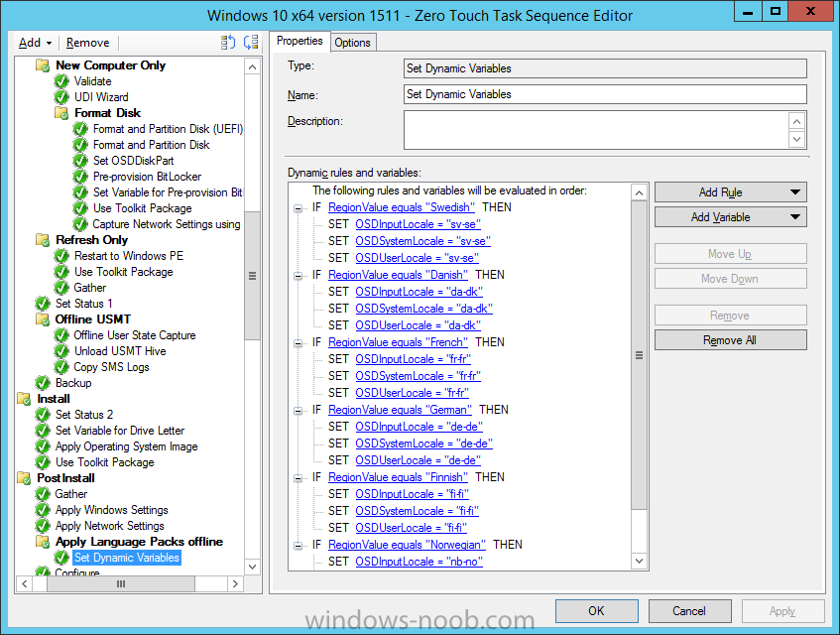Click the check icon beside Copy SMS Logs
840x635 pixels.
(x=61, y=367)
